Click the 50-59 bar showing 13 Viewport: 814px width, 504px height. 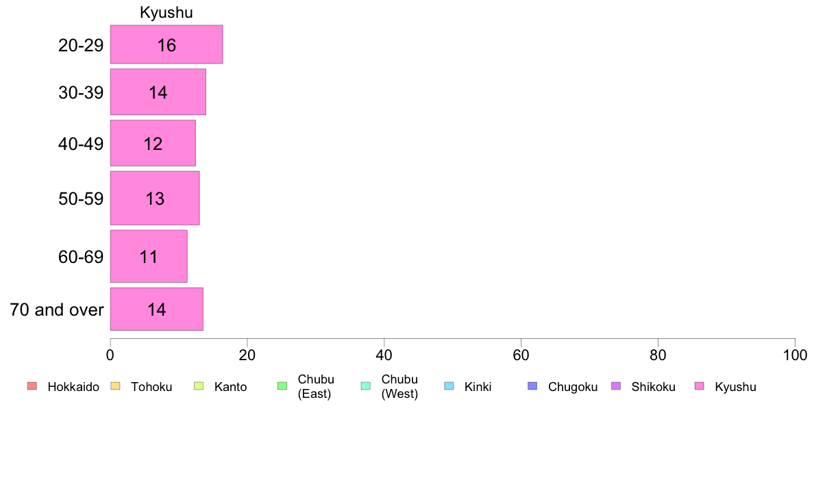[x=155, y=199]
